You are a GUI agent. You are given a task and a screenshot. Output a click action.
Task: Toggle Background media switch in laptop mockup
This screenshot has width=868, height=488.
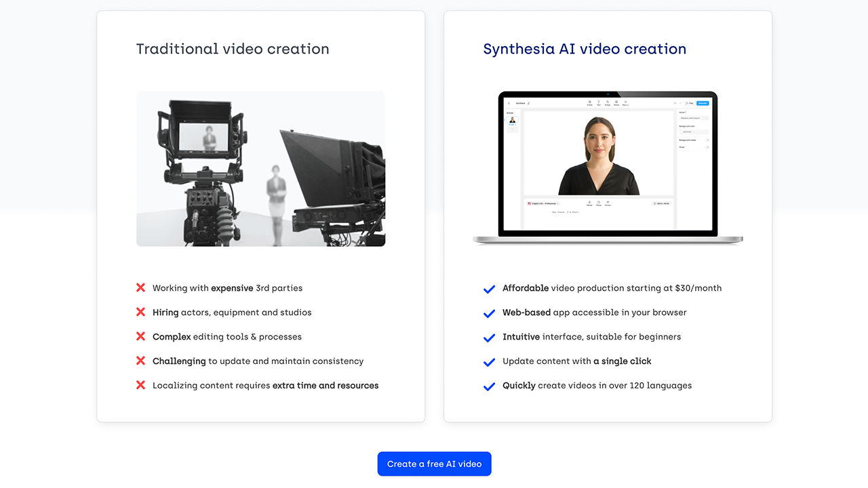[706, 140]
